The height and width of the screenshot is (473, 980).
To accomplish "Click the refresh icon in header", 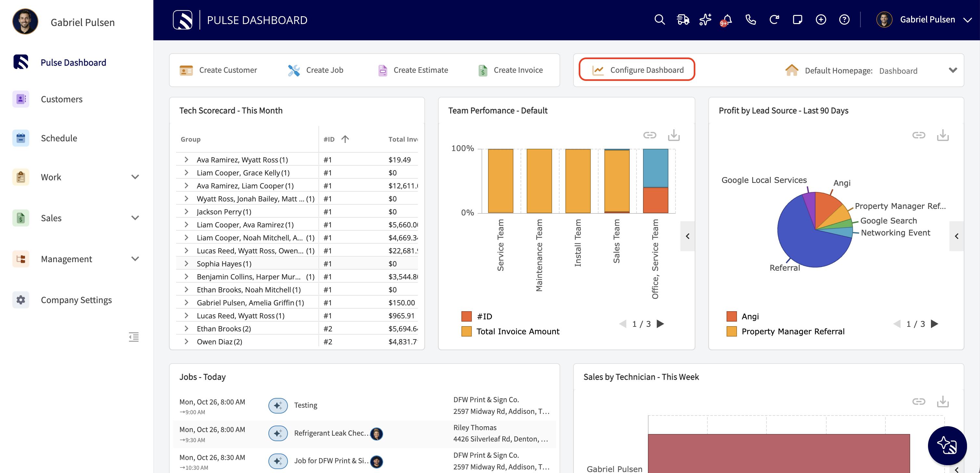I will [x=774, y=20].
